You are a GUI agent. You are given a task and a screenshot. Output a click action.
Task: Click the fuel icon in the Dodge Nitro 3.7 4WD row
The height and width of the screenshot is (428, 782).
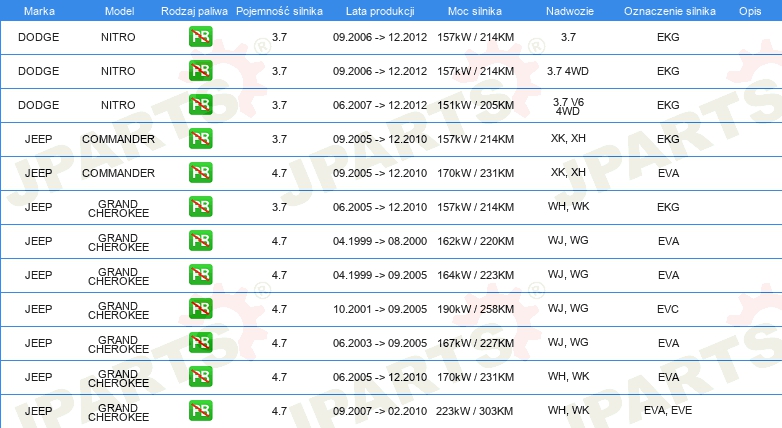pyautogui.click(x=200, y=70)
